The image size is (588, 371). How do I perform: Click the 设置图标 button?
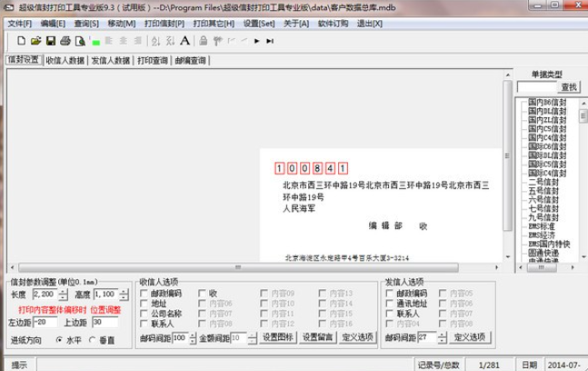pos(278,337)
